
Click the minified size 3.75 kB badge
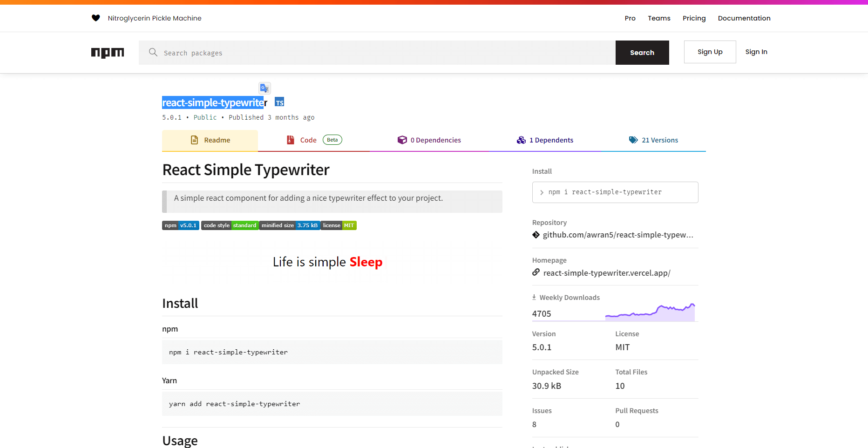click(x=290, y=225)
